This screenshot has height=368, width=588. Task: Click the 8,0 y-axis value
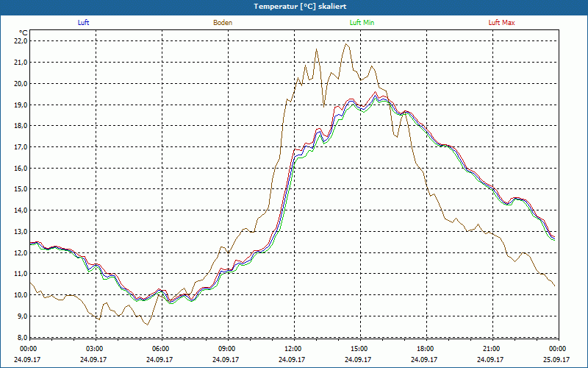point(23,337)
